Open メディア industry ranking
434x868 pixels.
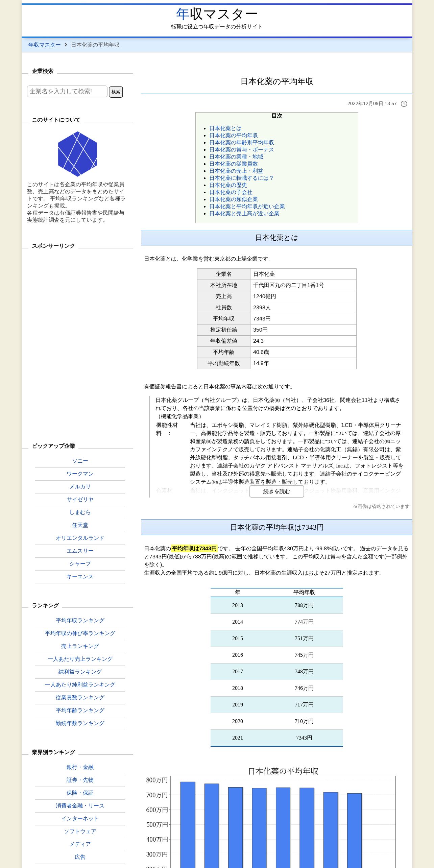pos(80,844)
